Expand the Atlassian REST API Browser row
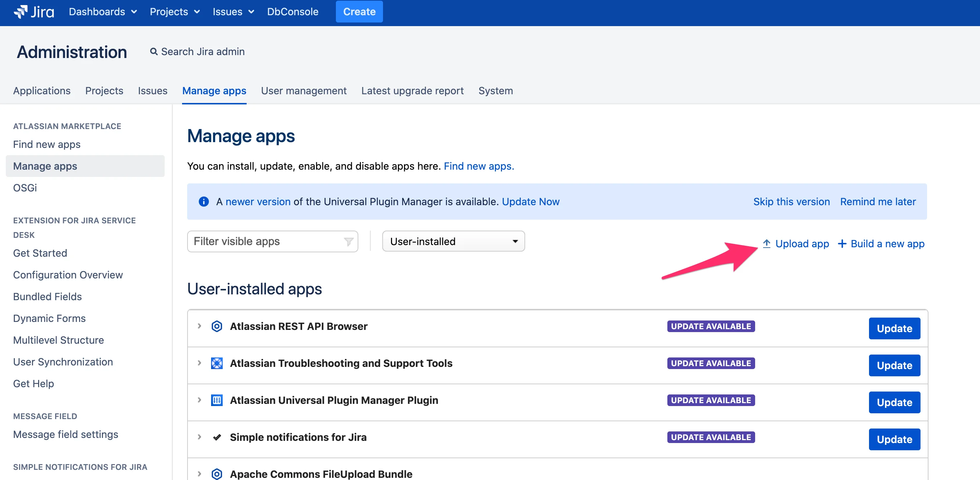Screen dimensions: 980x480 pos(199,326)
